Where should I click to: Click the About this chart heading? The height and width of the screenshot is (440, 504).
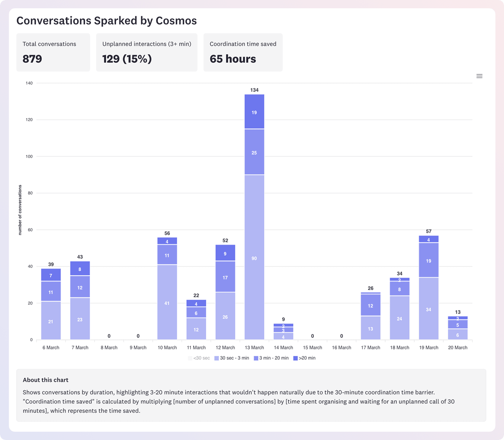(46, 380)
